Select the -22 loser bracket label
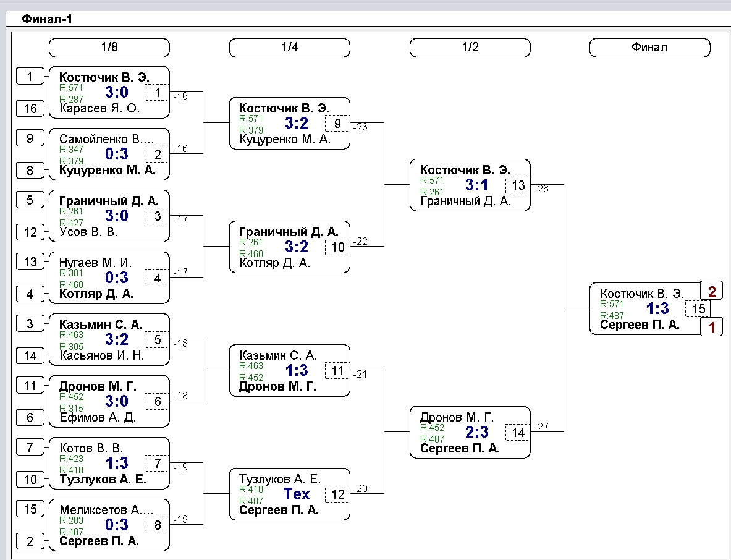This screenshot has width=731, height=560. click(x=360, y=241)
